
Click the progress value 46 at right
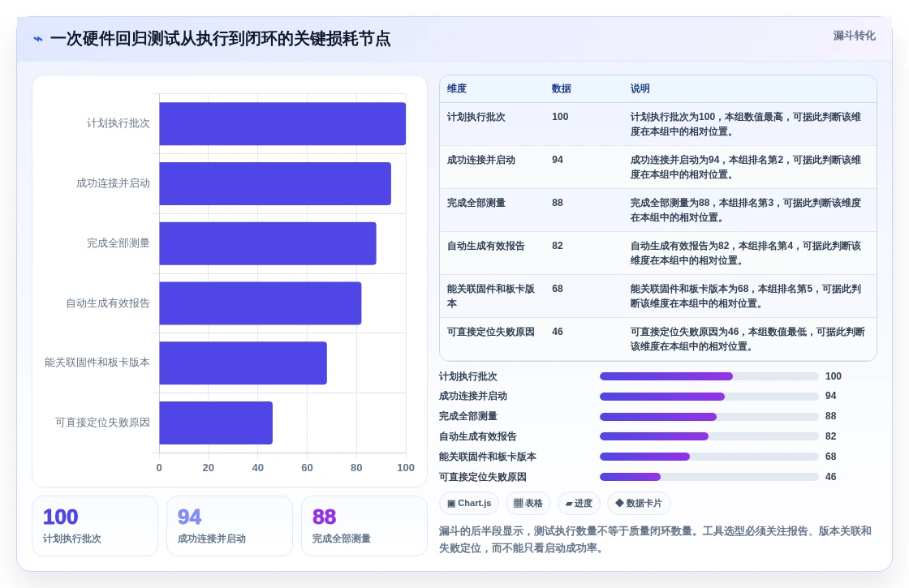coord(831,477)
